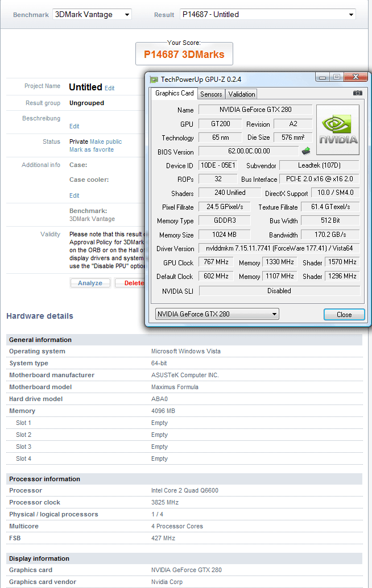
Task: Click the GPU Clock field 767 MHz
Action: (x=216, y=262)
